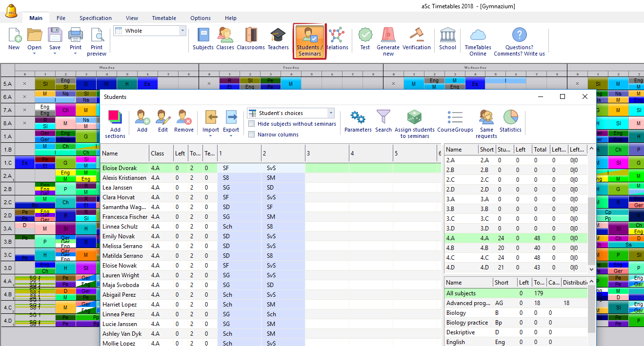Switch to the Specification tab
Image resolution: width=644 pixels, height=346 pixels.
96,18
